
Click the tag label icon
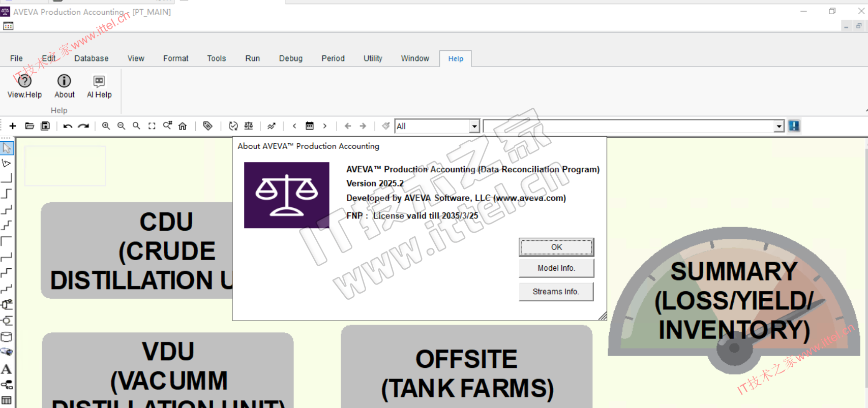(x=207, y=126)
